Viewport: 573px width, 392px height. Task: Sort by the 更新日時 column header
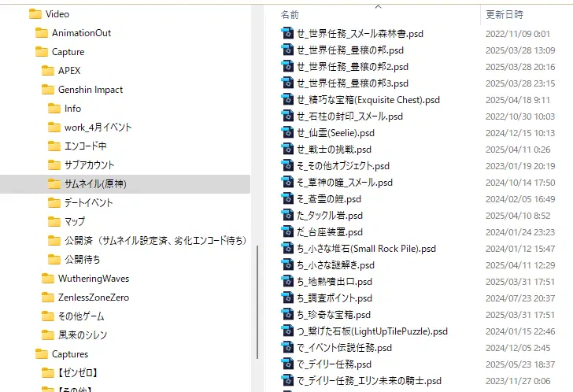tap(505, 15)
